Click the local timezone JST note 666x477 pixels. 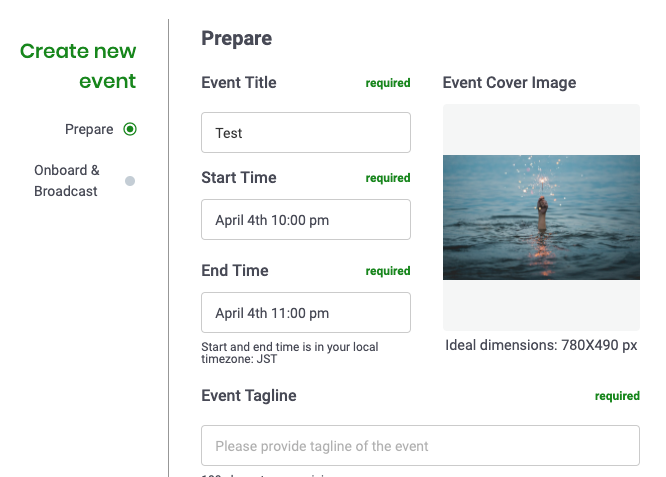coord(290,353)
